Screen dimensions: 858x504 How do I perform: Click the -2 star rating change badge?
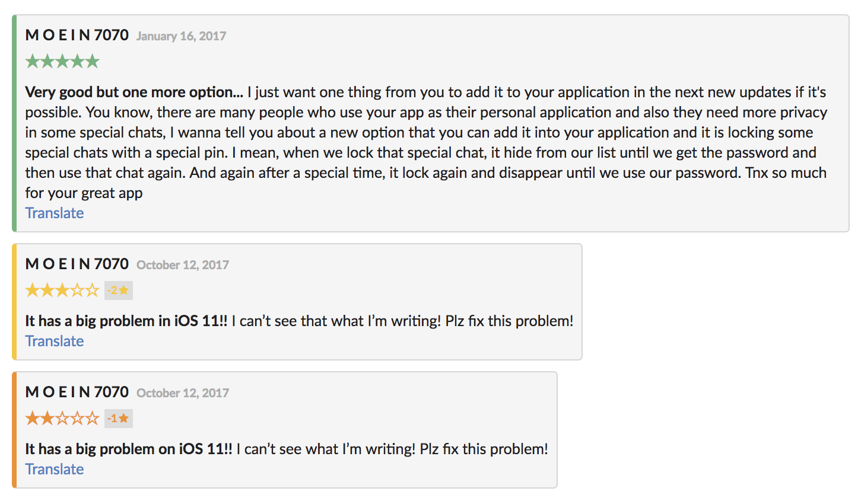click(119, 291)
